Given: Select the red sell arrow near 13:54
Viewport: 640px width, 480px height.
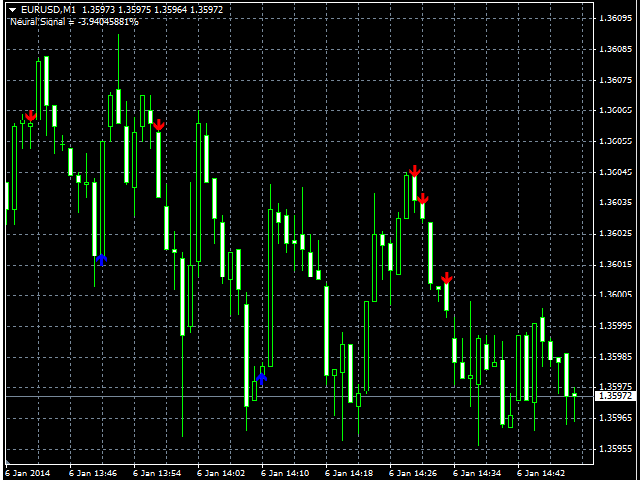Looking at the screenshot, I should pos(159,125).
